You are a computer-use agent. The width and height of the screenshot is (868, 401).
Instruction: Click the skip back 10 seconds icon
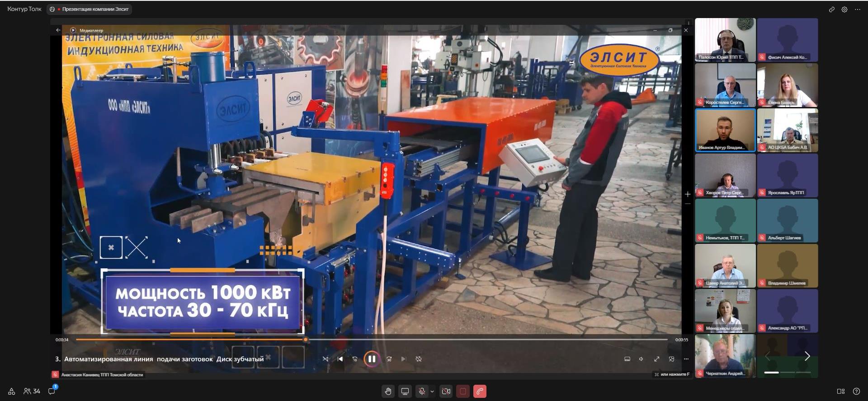(x=355, y=359)
